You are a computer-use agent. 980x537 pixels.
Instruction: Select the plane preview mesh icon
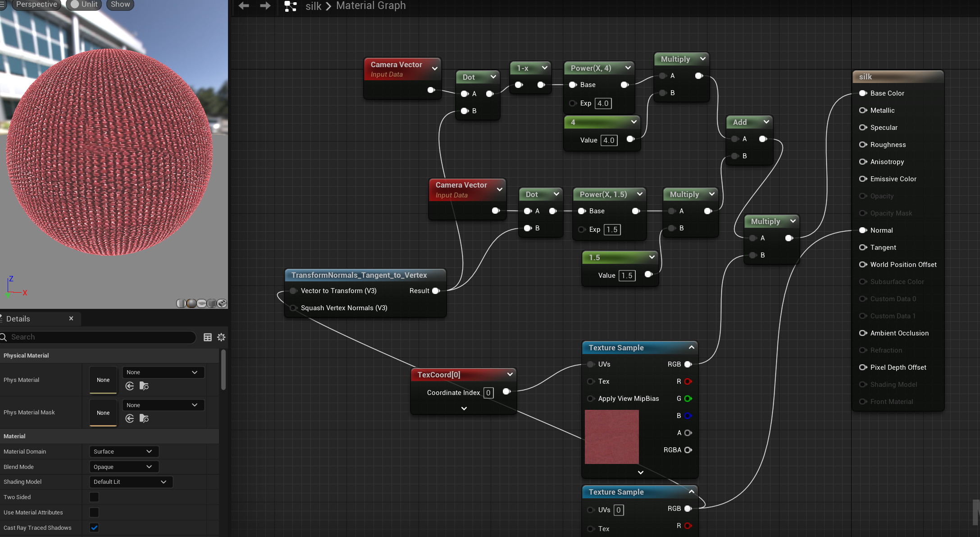(x=202, y=303)
